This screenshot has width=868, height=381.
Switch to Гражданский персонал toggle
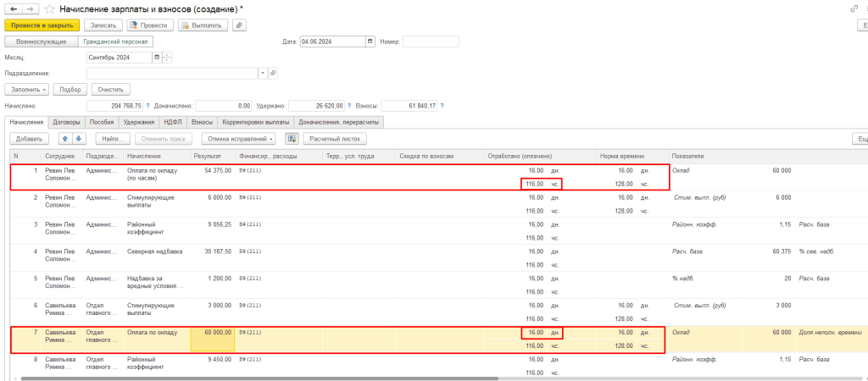pos(115,41)
